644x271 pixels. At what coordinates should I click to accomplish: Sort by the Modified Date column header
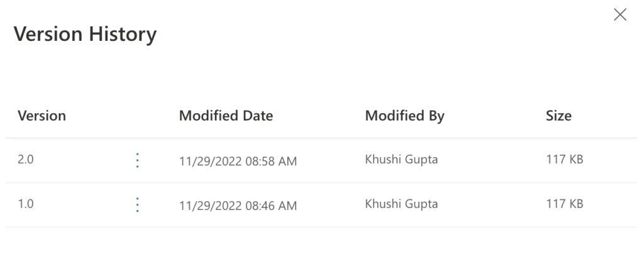pyautogui.click(x=226, y=116)
